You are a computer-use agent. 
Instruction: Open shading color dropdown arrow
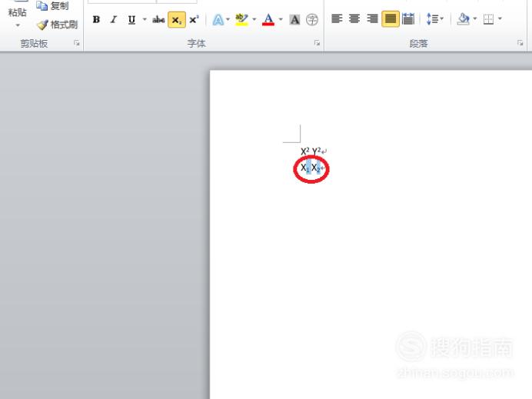(x=475, y=18)
